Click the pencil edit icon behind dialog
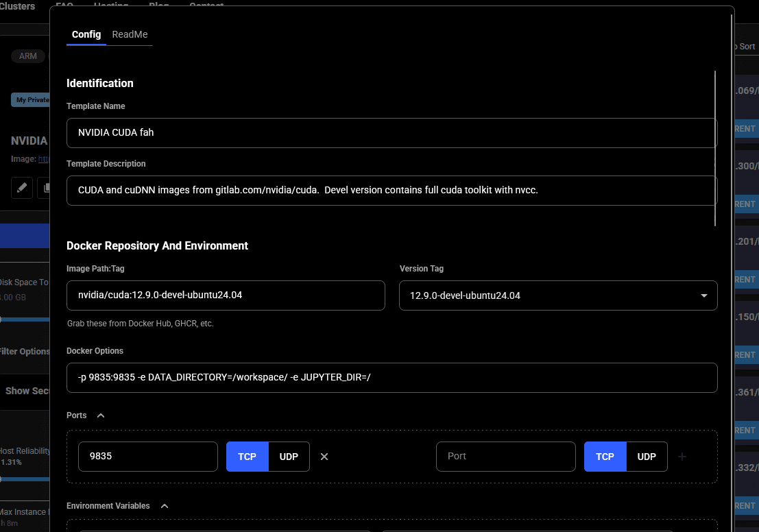 (x=22, y=188)
